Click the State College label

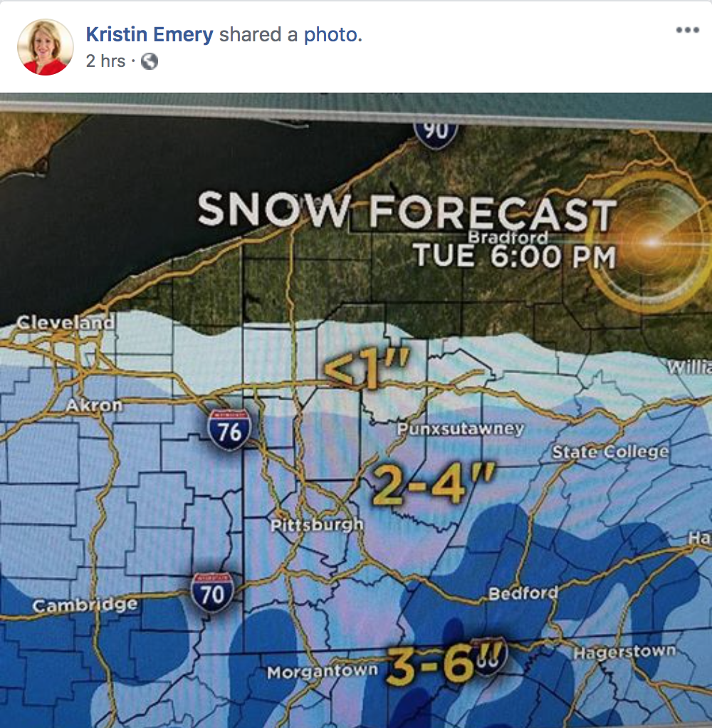coord(610,452)
